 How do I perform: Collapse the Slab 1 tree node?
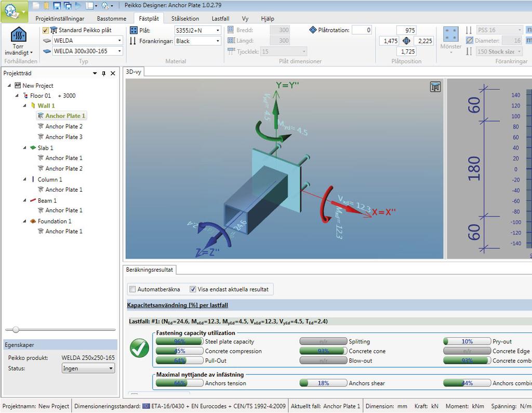25,148
